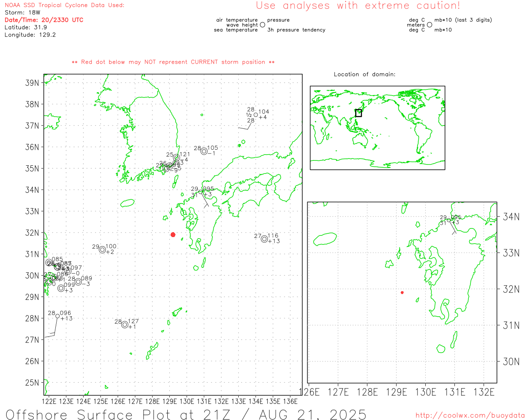This screenshot has width=525, height=420.
Task: Click the 126E label on inset map
Action: (x=309, y=392)
